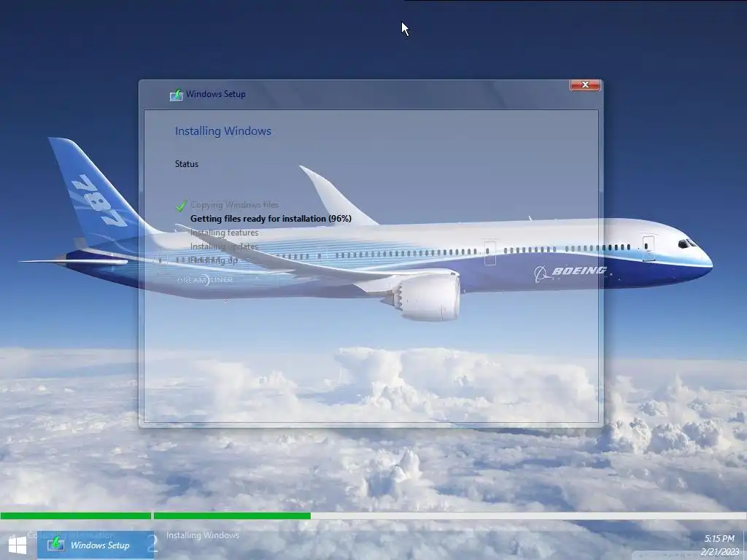Click 'Copying Windows files' step
Viewport: 747px width, 560px height.
coord(234,205)
